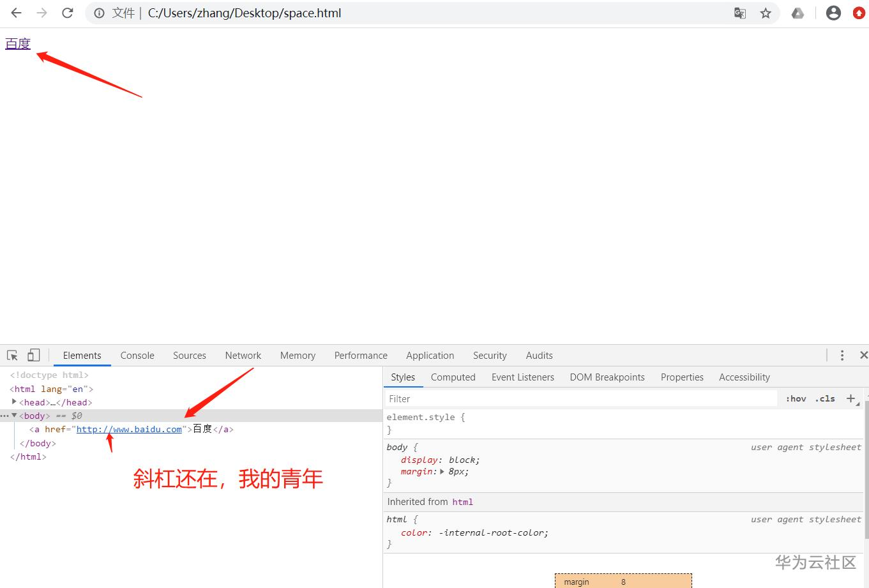Open the Audits tab
Screen dimensions: 869x588
pos(540,356)
